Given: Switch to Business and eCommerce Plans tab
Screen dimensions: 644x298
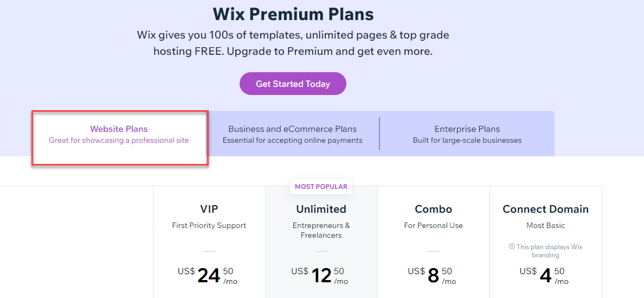Looking at the screenshot, I should point(292,134).
